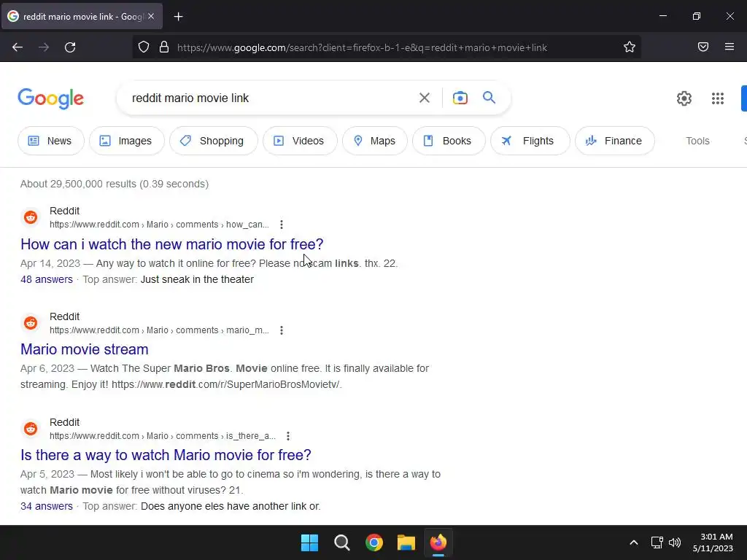Click the is_there_a reddit URL breadcrumb
The image size is (747, 560).
163,436
